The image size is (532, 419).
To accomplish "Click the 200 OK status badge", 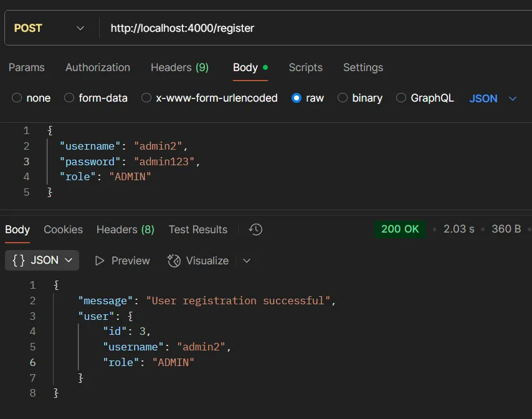I will point(400,229).
